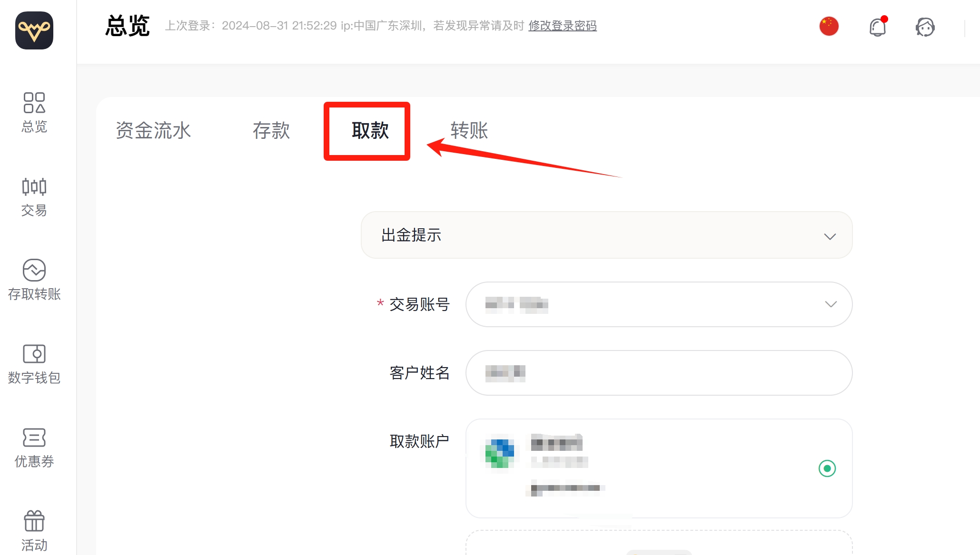Switch to 存款 tab
The image size is (980, 555).
tap(271, 130)
